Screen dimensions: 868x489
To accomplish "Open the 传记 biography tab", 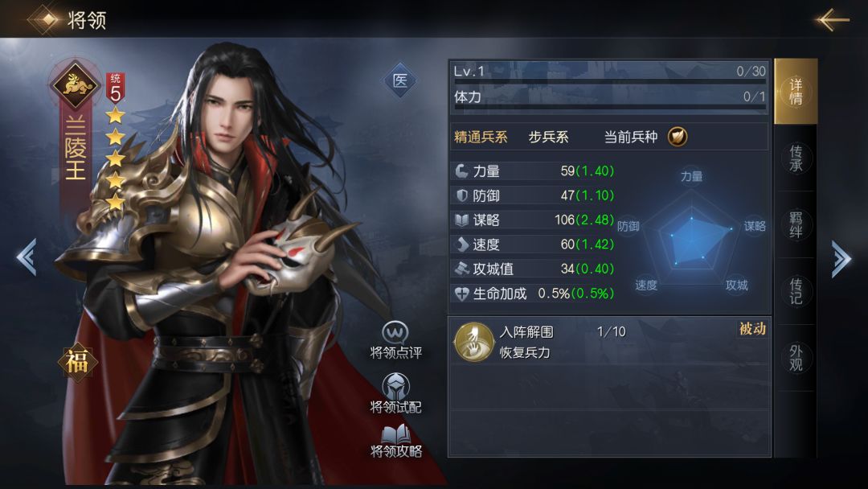I will [796, 291].
